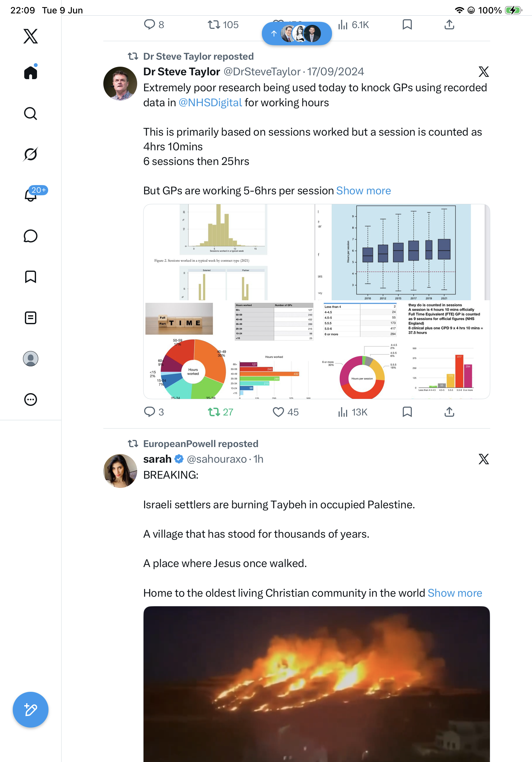Go to Home feed icon
532x762 pixels.
[31, 72]
